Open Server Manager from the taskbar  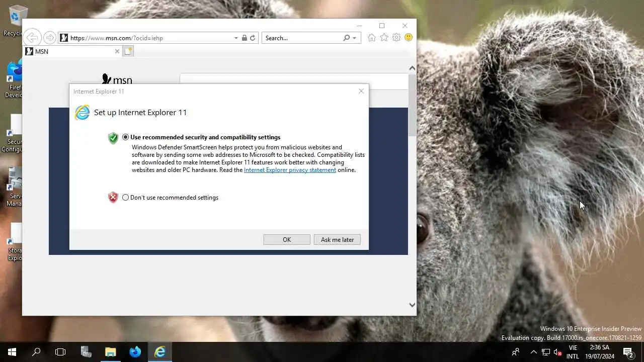86,352
